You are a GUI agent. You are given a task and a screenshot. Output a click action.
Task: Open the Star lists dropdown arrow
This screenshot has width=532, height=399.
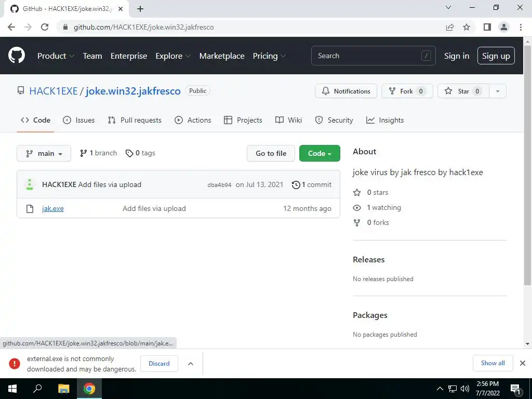pos(497,91)
